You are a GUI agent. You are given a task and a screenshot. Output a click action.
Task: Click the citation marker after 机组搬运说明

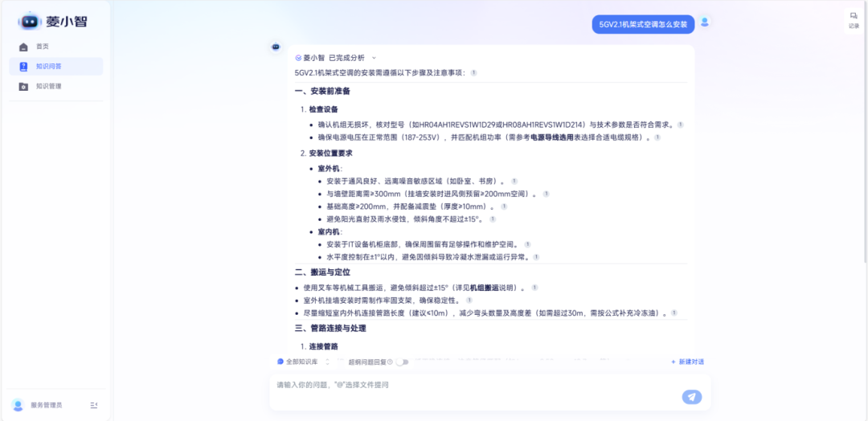click(534, 288)
